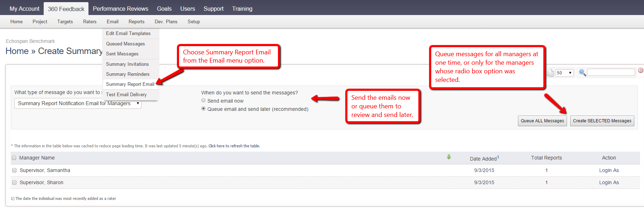
Task: Open the Project menu
Action: coord(40,21)
